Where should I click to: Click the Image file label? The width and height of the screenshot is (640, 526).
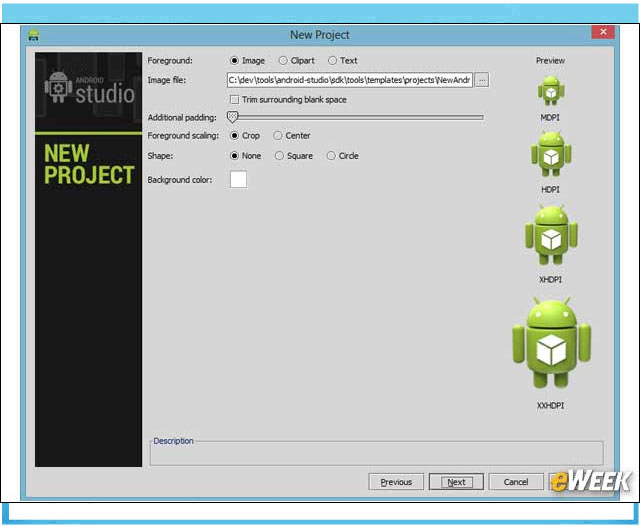point(167,80)
